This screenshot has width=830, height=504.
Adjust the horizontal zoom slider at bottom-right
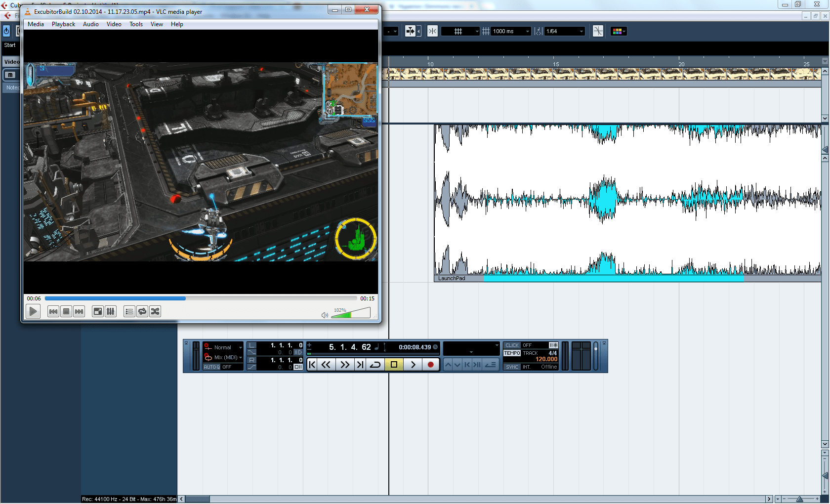coord(799,499)
